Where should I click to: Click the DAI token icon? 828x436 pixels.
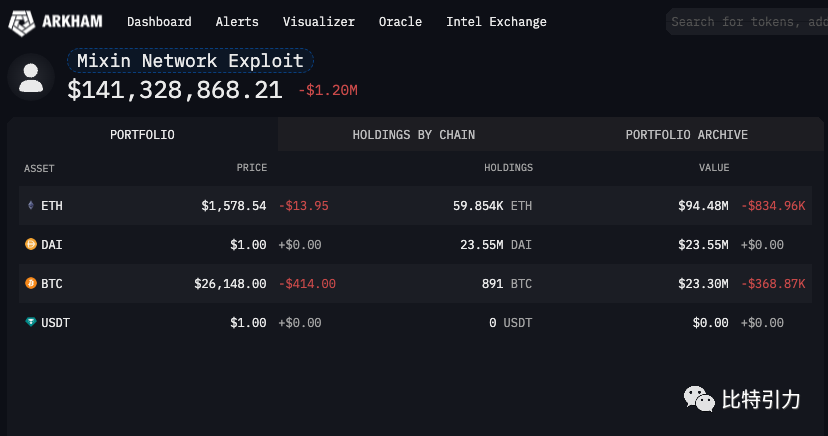(30, 244)
